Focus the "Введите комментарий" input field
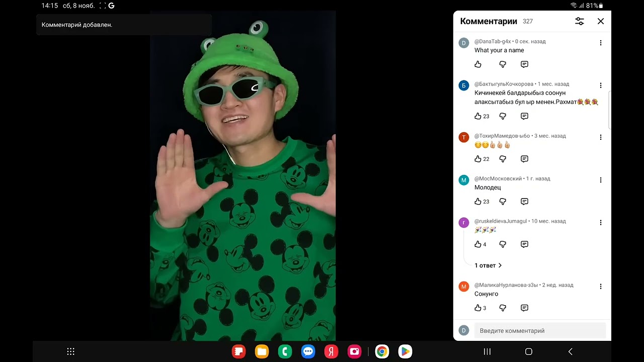 [x=540, y=331]
